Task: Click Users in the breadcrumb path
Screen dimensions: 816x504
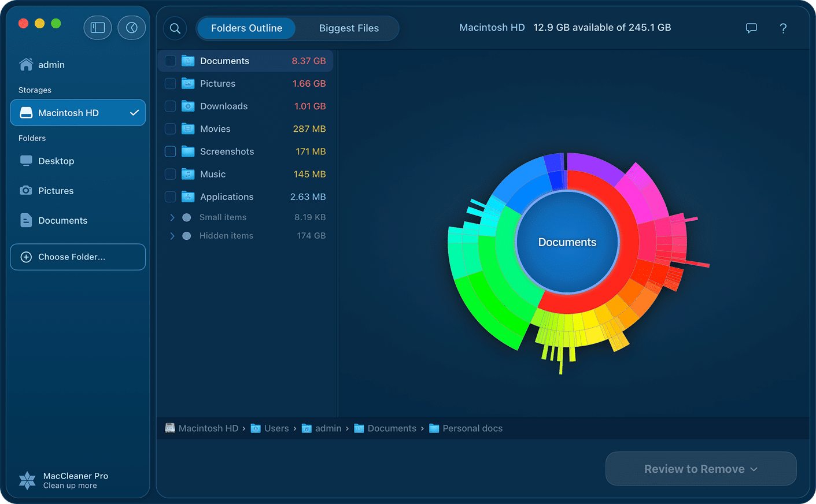Action: pos(276,428)
